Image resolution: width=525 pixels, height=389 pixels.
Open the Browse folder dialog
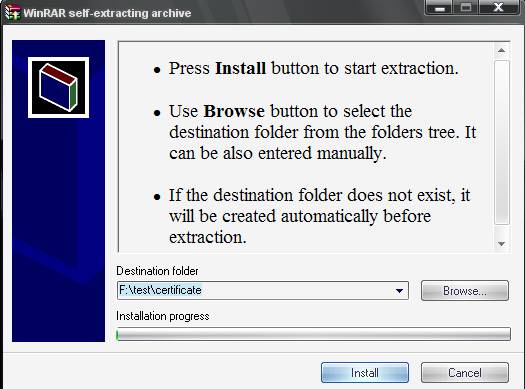(x=465, y=291)
